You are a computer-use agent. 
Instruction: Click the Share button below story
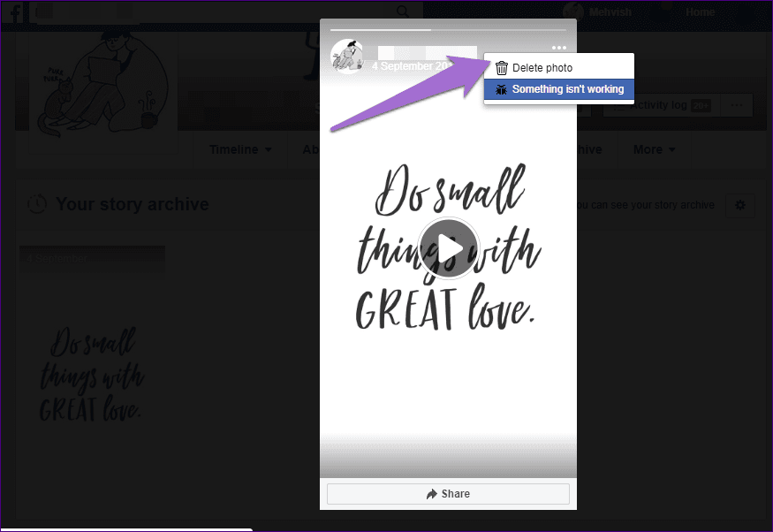pyautogui.click(x=448, y=493)
